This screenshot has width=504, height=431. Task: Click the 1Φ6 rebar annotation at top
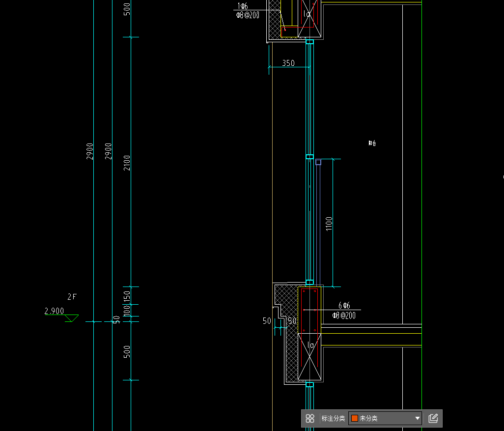click(x=243, y=6)
